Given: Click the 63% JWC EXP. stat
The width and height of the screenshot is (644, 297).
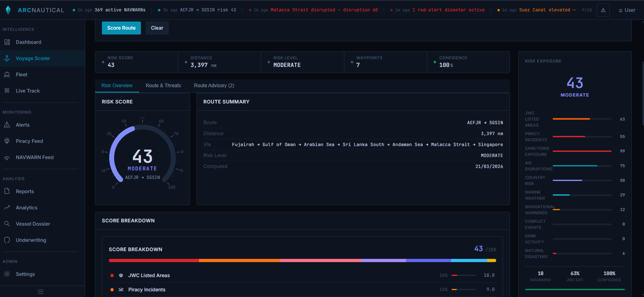Looking at the screenshot, I should pos(575,276).
